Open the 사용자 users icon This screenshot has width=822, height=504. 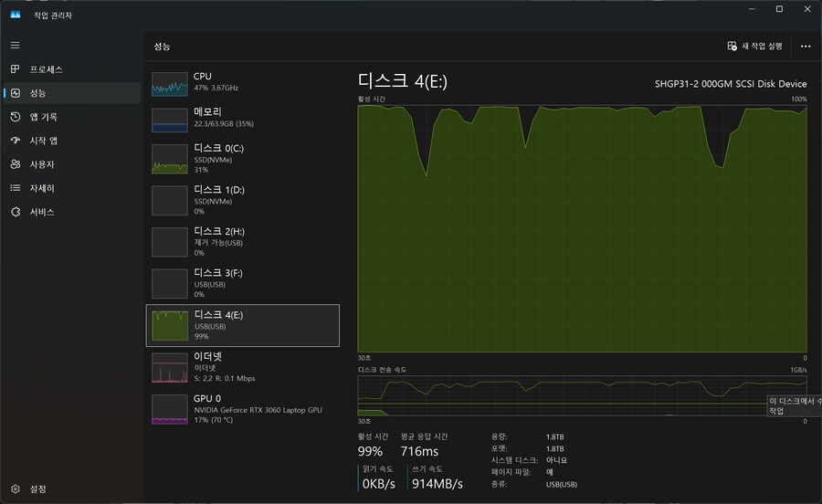pos(16,164)
